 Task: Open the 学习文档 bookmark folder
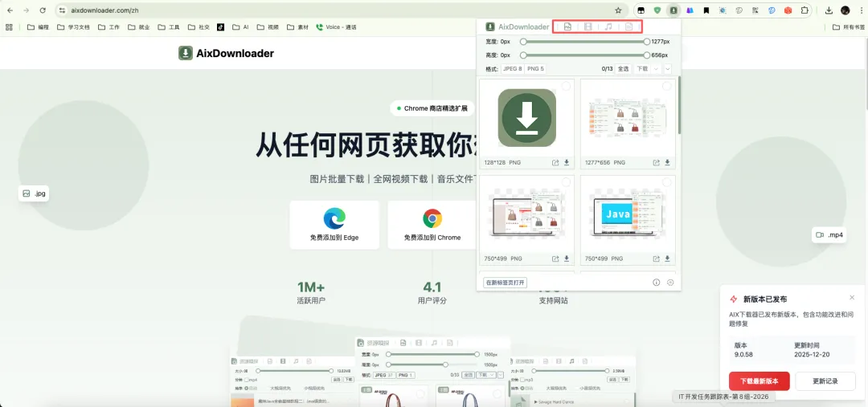(x=73, y=26)
